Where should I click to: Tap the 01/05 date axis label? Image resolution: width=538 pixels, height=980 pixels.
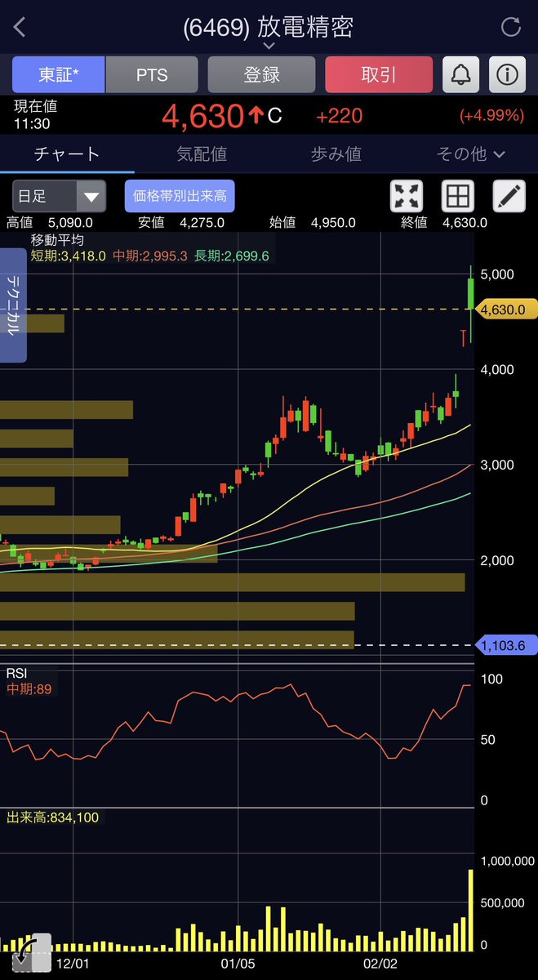[x=238, y=964]
